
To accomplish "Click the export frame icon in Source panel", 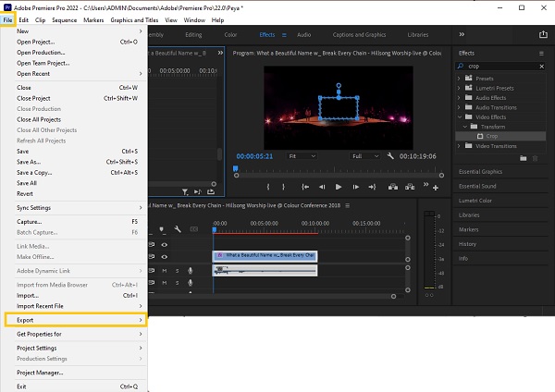I will pos(211,191).
